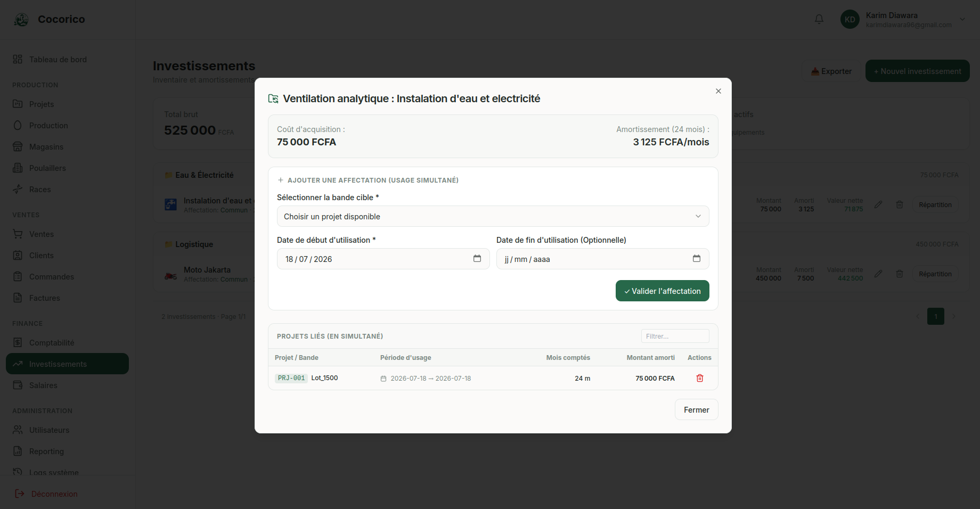Edit the Moto Jakarta investment with pencil

point(878,274)
